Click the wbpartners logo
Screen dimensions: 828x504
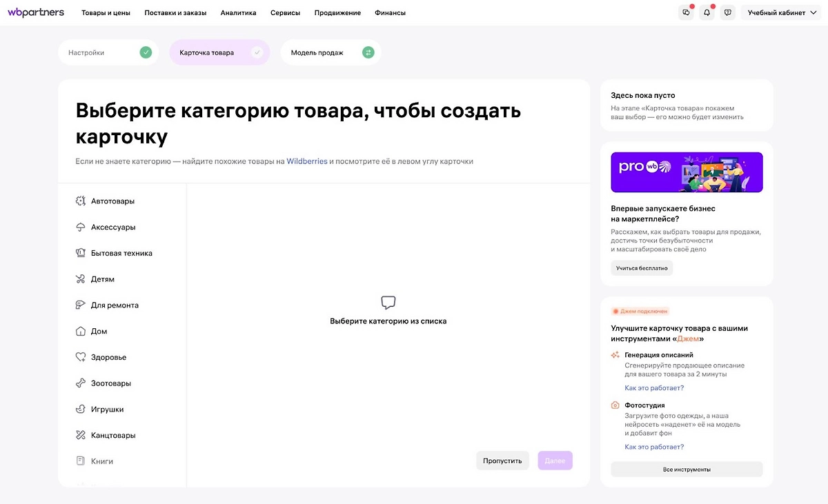point(36,12)
